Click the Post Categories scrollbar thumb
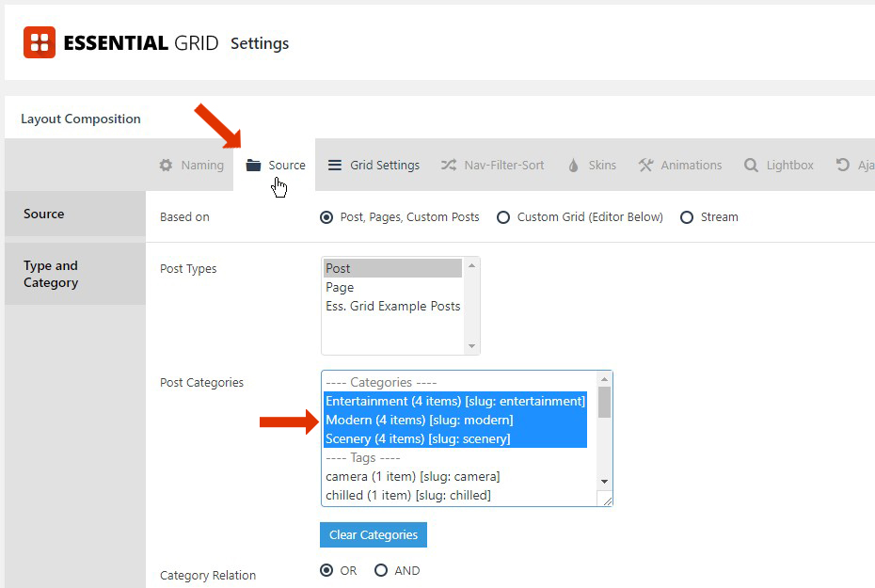Image resolution: width=875 pixels, height=588 pixels. click(604, 403)
